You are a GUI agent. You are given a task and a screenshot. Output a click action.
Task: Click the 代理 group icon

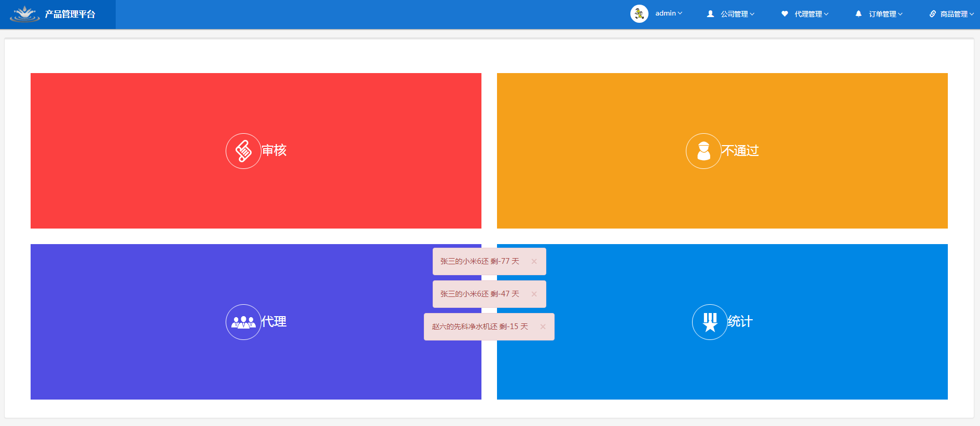pos(243,322)
